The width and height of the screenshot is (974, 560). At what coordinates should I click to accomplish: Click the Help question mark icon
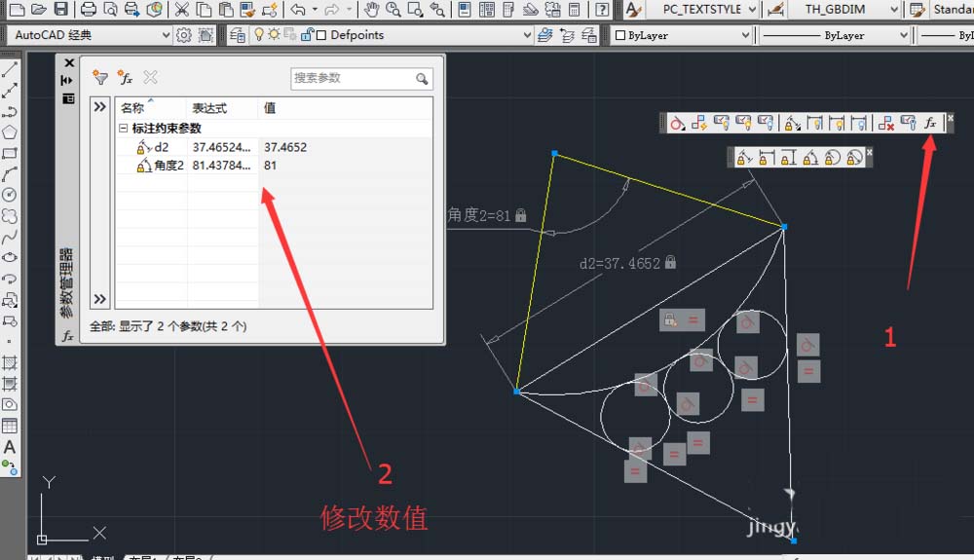pyautogui.click(x=601, y=9)
